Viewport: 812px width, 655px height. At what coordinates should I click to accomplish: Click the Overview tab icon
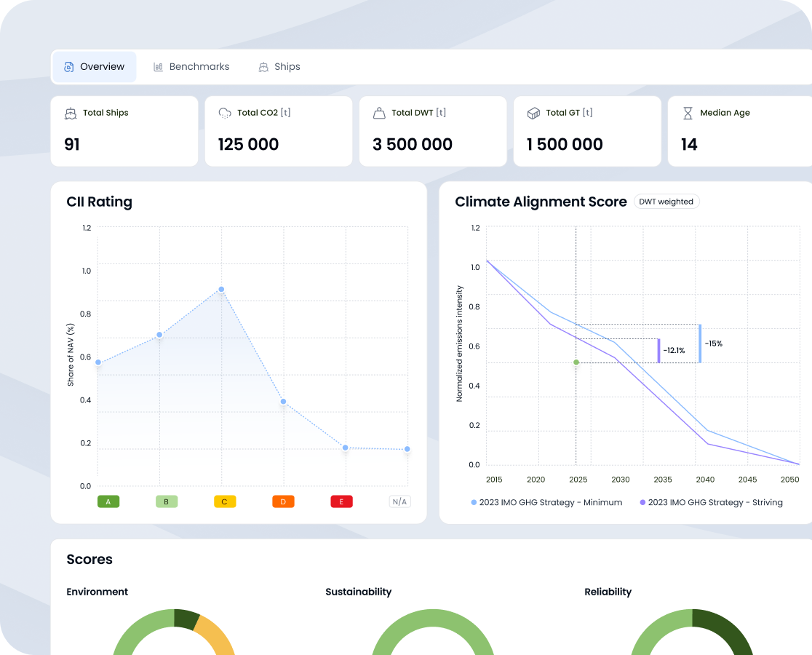tap(69, 67)
